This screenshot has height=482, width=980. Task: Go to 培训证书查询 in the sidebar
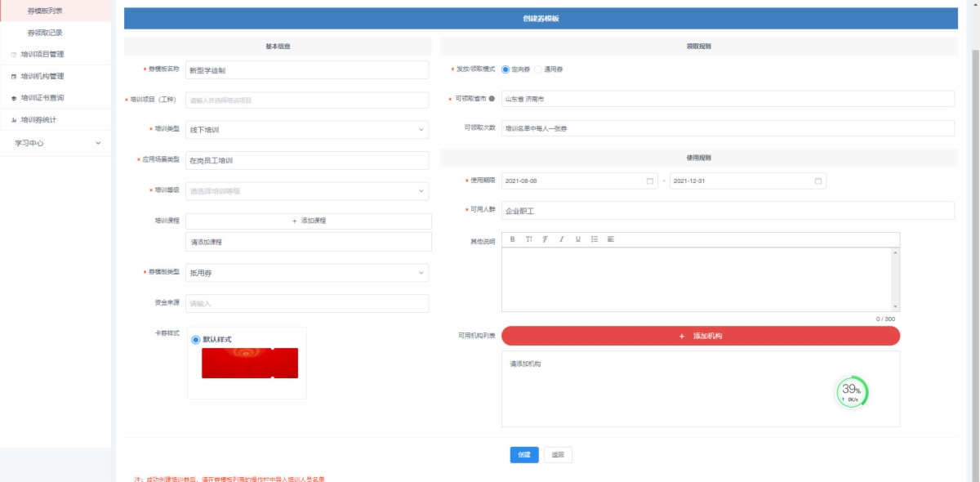[x=42, y=98]
